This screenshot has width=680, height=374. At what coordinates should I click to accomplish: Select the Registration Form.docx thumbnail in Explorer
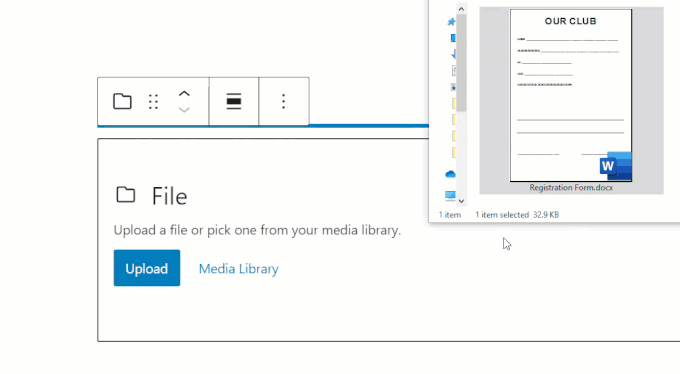pyautogui.click(x=571, y=95)
